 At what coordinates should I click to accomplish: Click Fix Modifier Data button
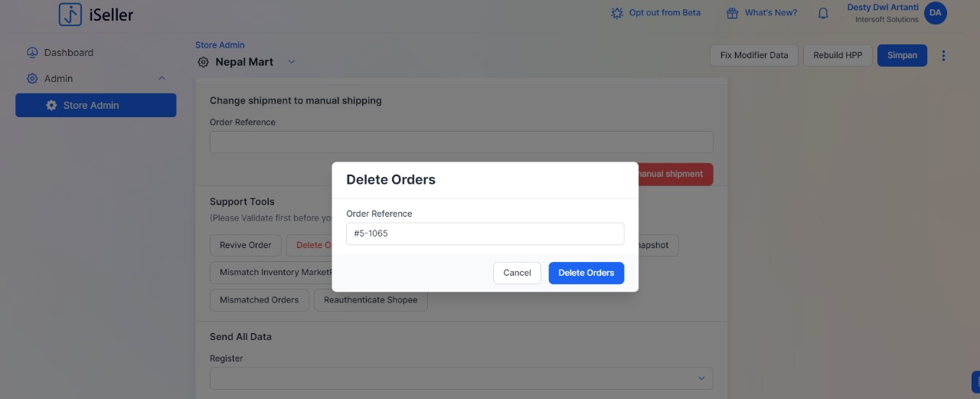coord(754,56)
